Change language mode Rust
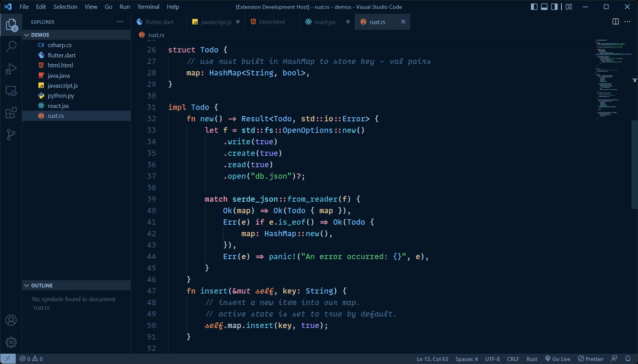Screen dimensions: 638x364 pyautogui.click(x=532, y=359)
